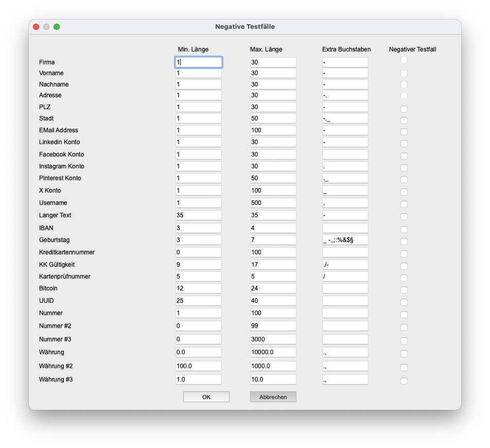Image resolution: width=490 pixels, height=448 pixels.
Task: Edit Max. Länge field for Kartenprüfnummer
Action: pos(273,277)
